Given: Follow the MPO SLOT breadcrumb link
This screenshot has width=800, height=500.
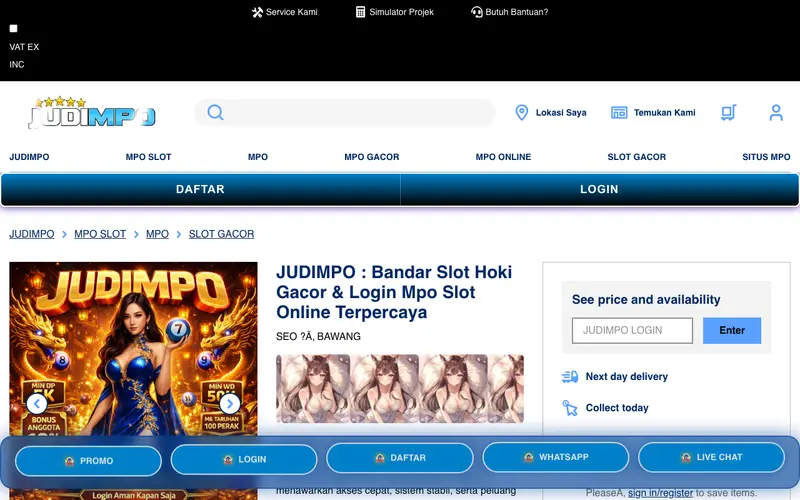Looking at the screenshot, I should click(x=100, y=234).
